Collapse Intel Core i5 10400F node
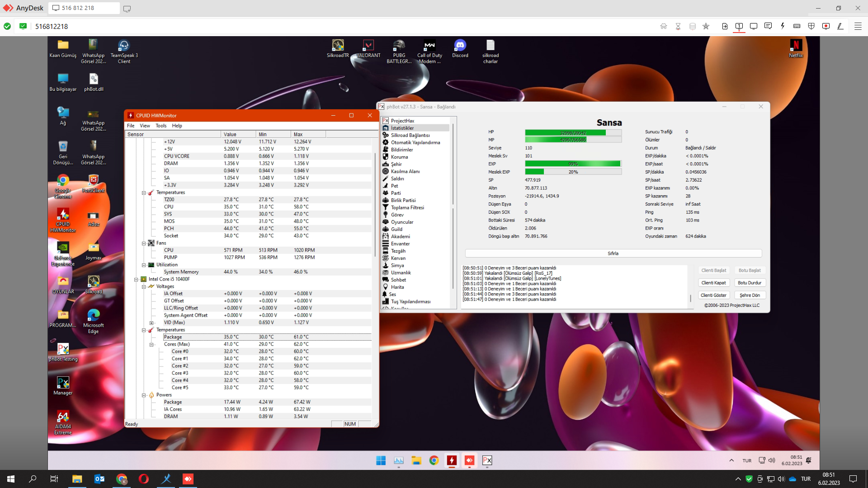 pyautogui.click(x=136, y=279)
